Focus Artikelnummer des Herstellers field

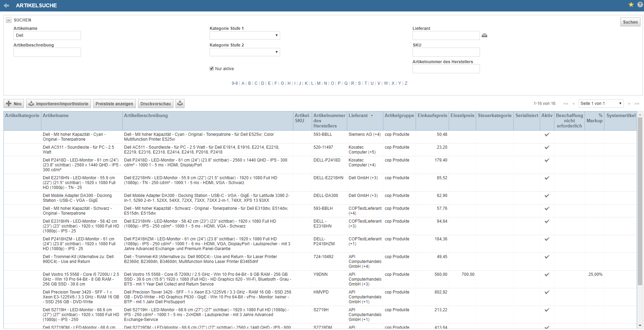(446, 69)
